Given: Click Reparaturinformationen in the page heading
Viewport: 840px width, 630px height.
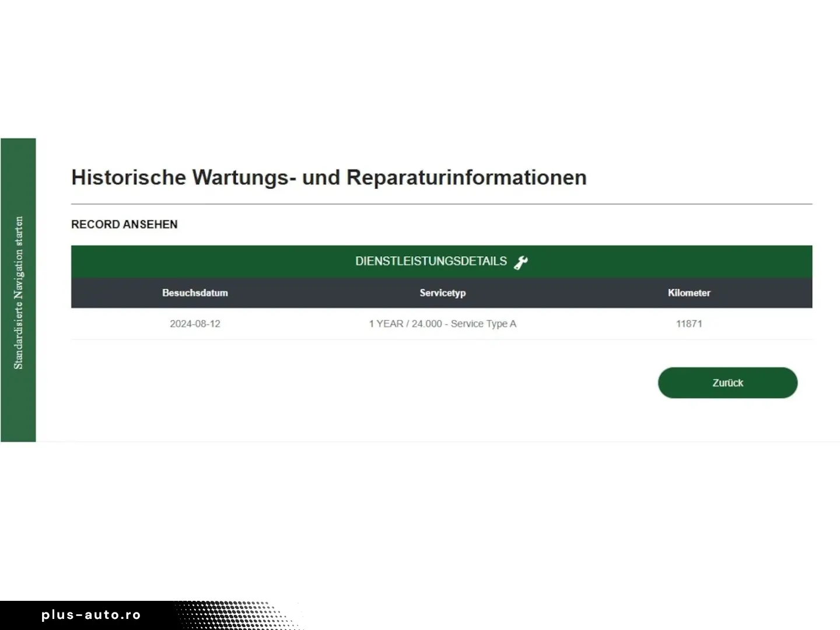Looking at the screenshot, I should pyautogui.click(x=466, y=177).
